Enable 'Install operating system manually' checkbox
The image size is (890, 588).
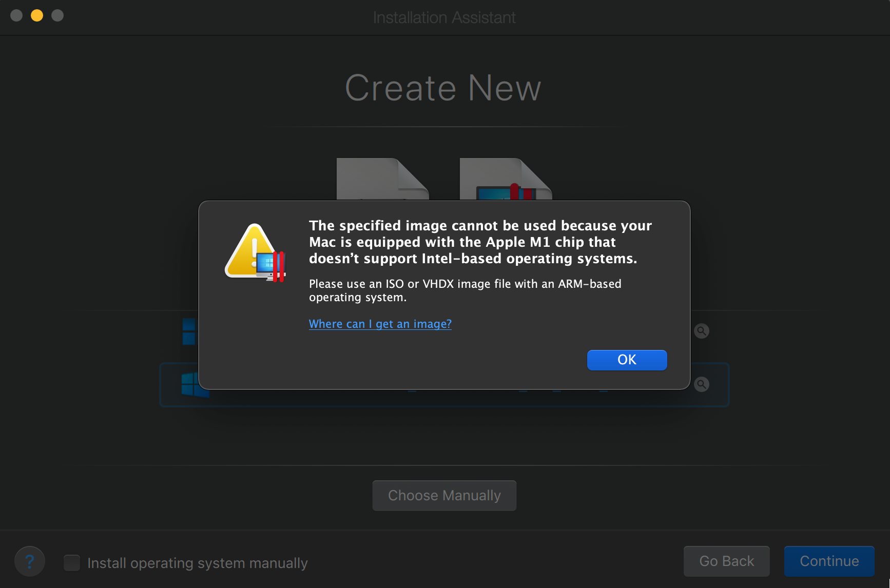[72, 563]
